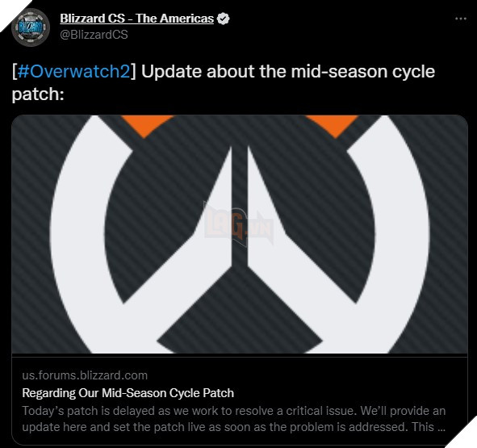Click the verified checkmark badge
Viewport: 477px width, 448px height.
coord(224,19)
